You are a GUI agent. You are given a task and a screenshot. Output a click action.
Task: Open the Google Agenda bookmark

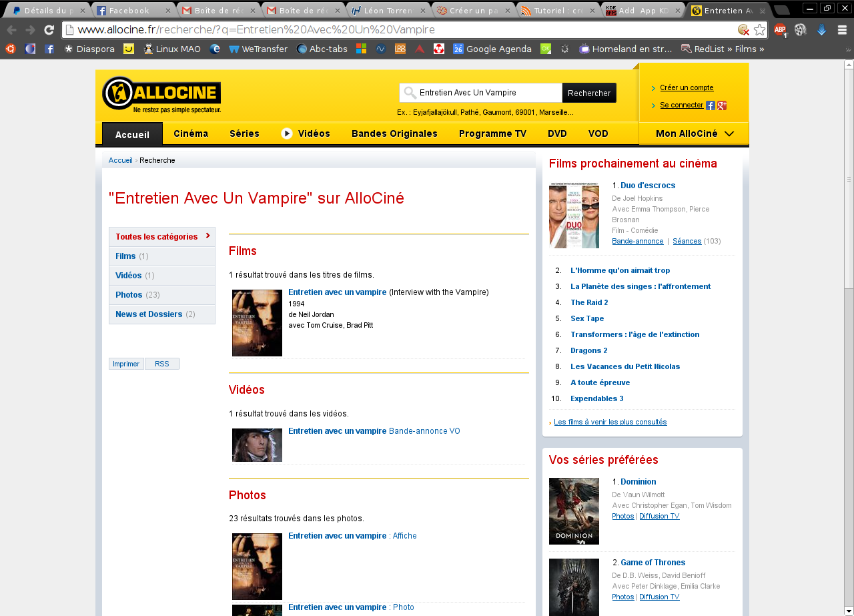492,49
